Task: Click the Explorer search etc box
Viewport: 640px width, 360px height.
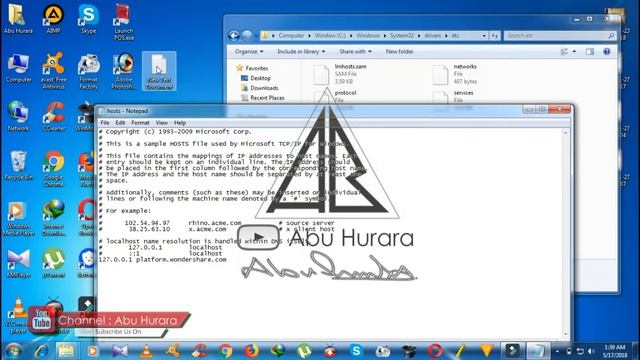Action: click(559, 36)
